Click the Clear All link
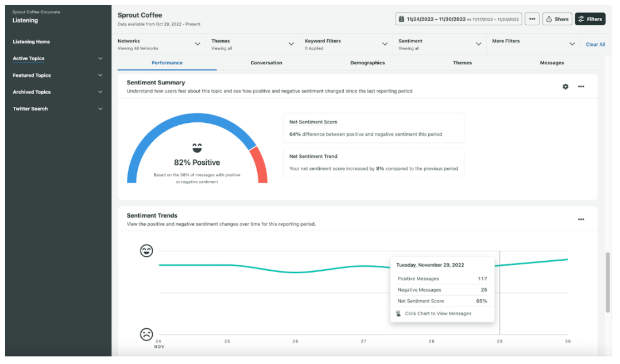 pos(595,44)
